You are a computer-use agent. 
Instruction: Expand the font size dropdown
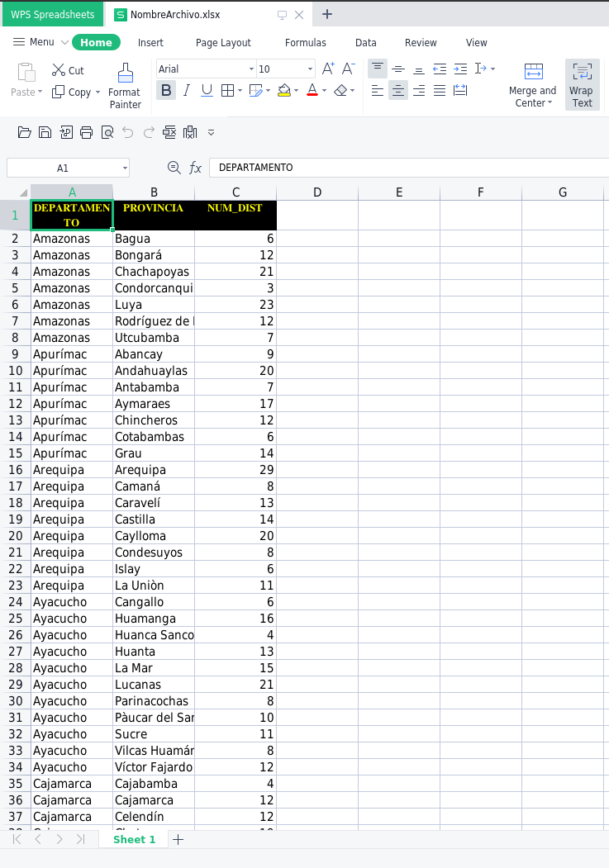coord(311,69)
